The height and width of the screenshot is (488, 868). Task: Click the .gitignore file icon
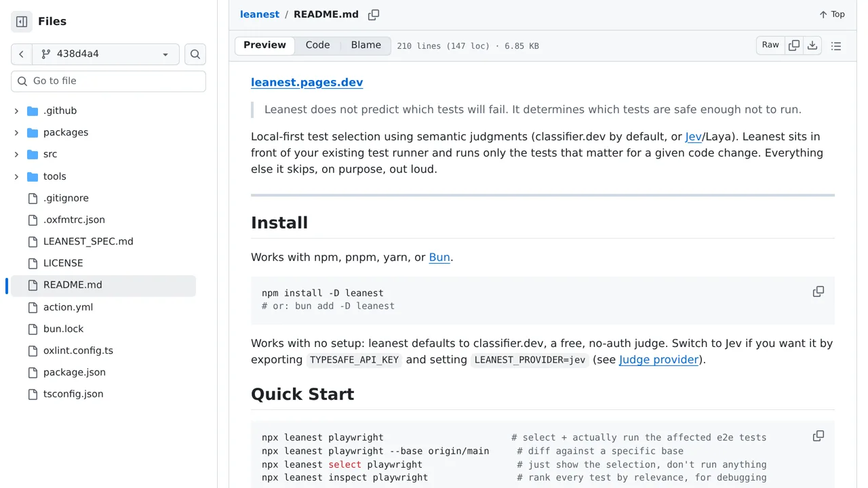click(33, 199)
